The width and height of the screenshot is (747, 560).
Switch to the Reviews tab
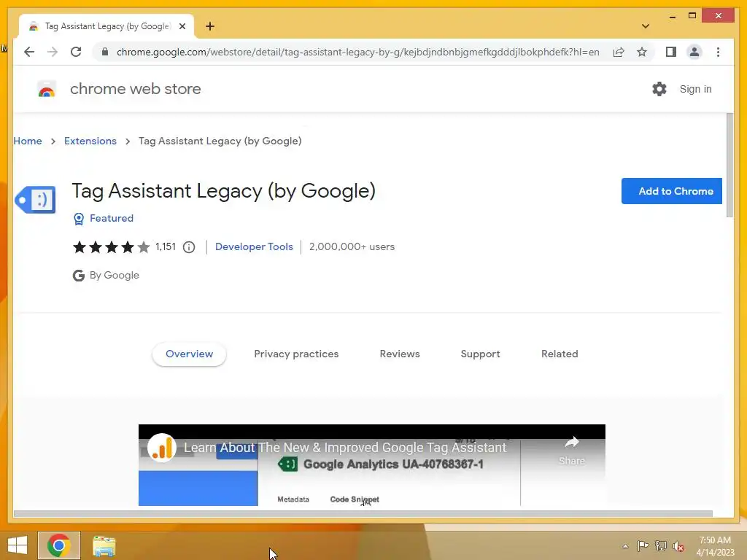click(400, 354)
